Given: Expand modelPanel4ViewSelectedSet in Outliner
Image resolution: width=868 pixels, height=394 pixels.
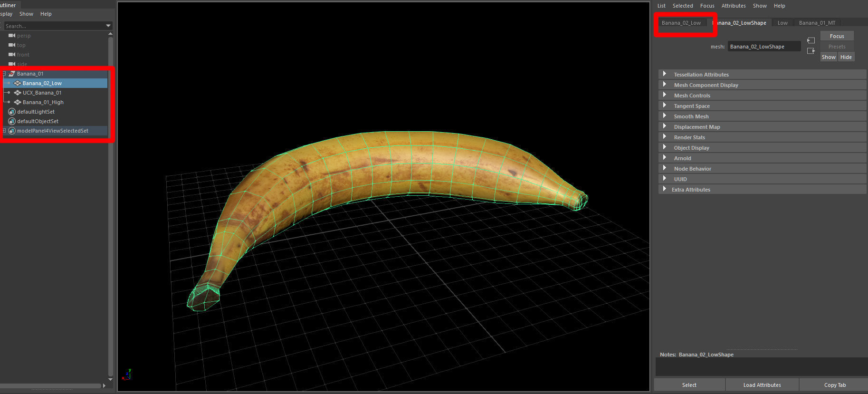Looking at the screenshot, I should [x=4, y=131].
